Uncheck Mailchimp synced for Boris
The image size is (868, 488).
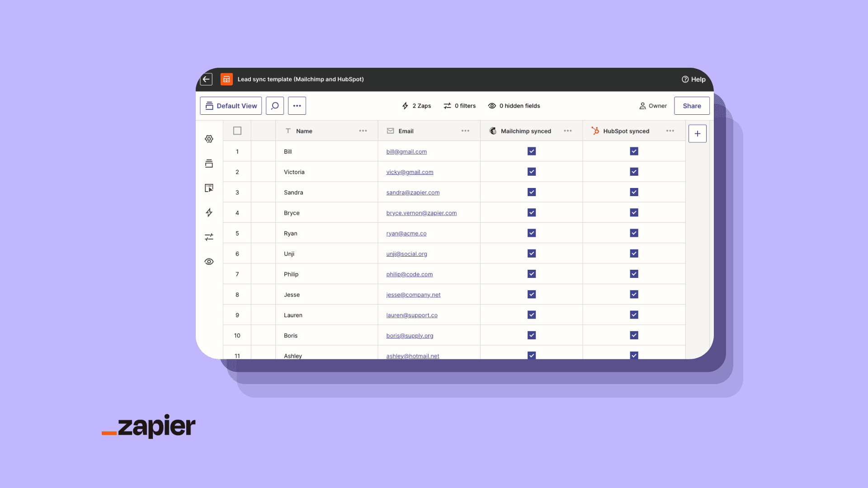pos(532,335)
